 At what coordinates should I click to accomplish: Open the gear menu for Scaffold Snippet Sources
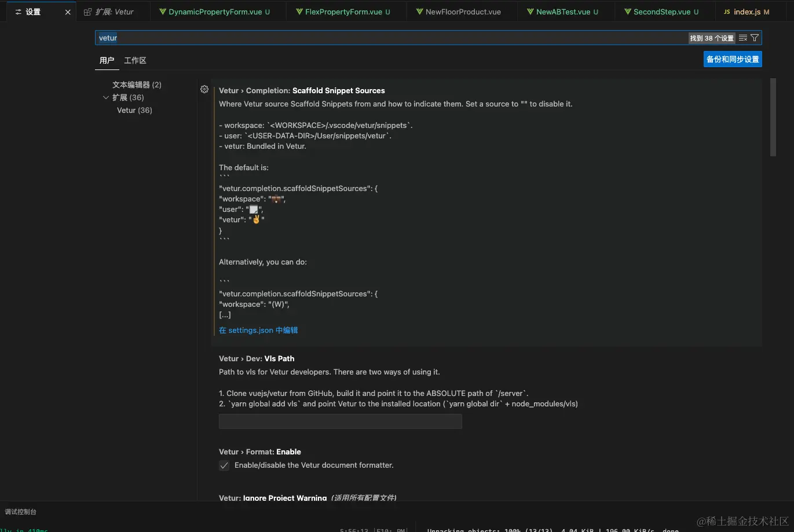(204, 89)
